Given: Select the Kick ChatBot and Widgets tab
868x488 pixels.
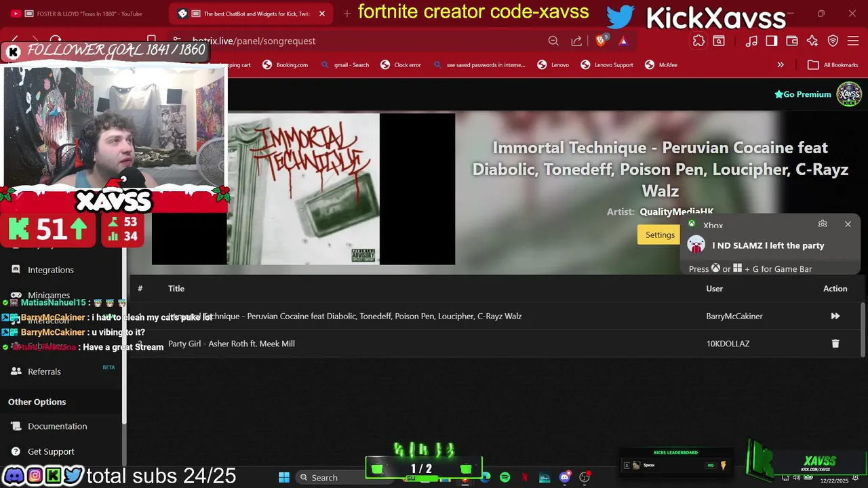Looking at the screenshot, I should click(251, 14).
